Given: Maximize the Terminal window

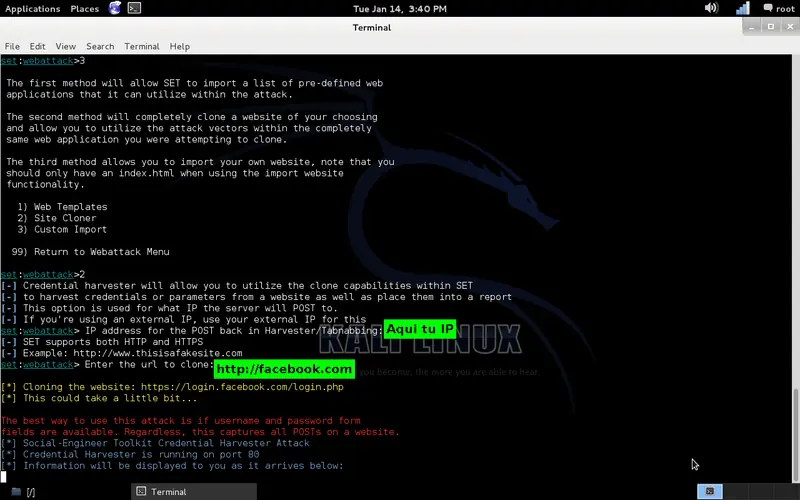Looking at the screenshot, I should click(x=770, y=27).
